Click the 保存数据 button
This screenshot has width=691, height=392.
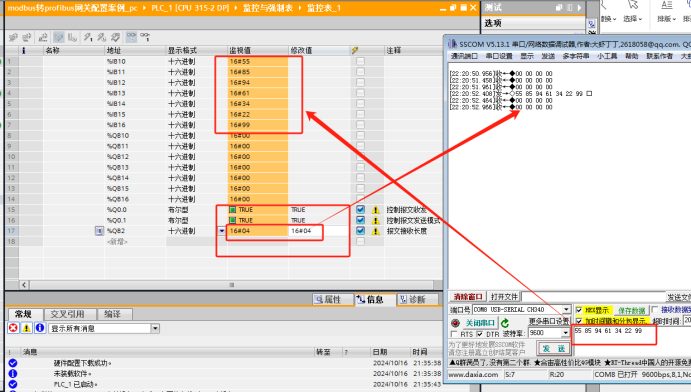pyautogui.click(x=631, y=311)
